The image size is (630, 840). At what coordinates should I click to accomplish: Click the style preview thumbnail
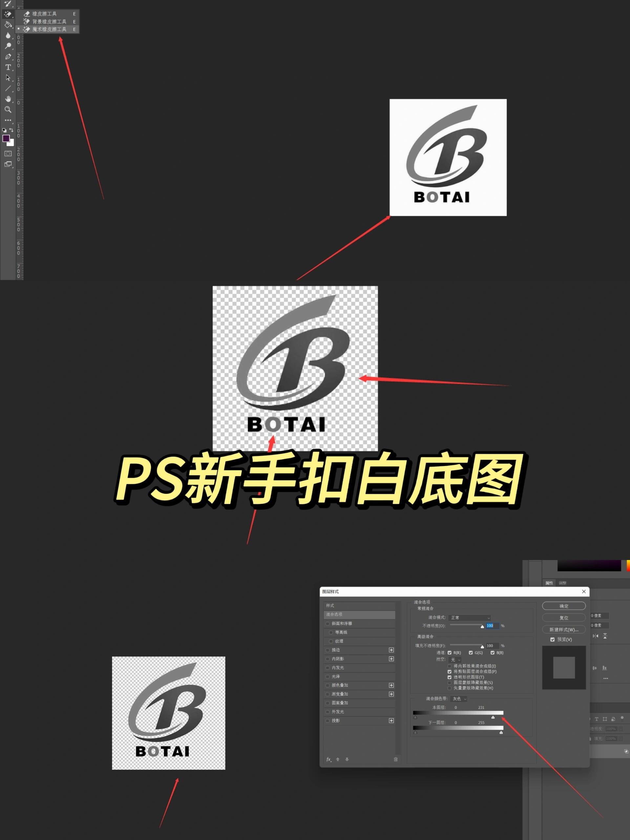coord(564,668)
